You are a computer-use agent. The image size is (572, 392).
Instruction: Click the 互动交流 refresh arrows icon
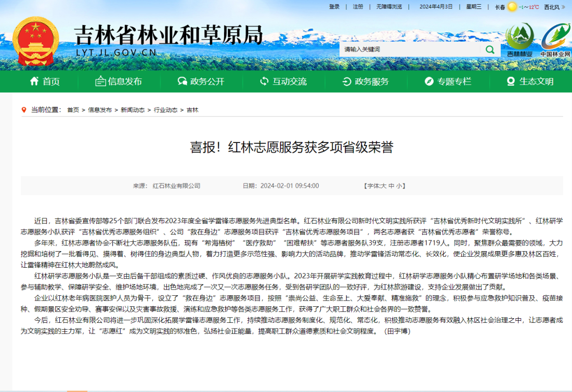pyautogui.click(x=264, y=81)
